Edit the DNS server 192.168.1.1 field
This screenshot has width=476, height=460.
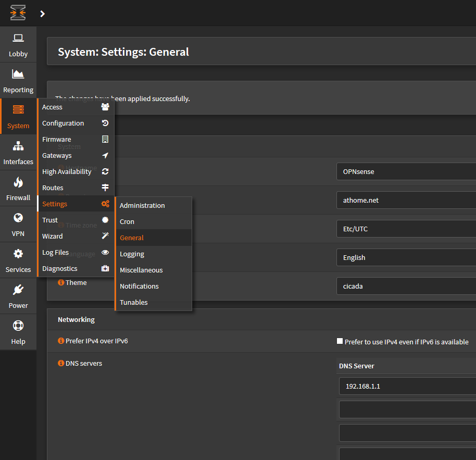click(407, 386)
